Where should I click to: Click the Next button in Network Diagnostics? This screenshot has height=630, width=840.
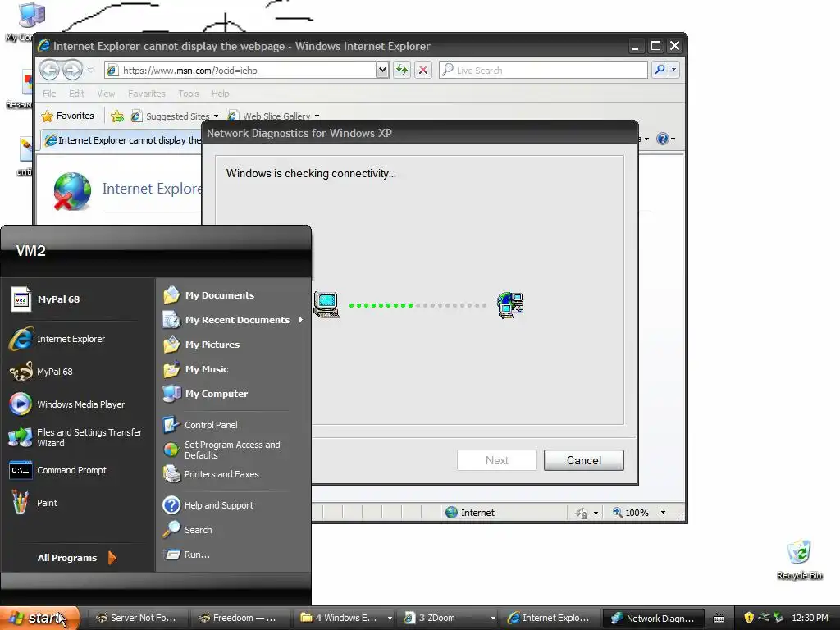(496, 460)
